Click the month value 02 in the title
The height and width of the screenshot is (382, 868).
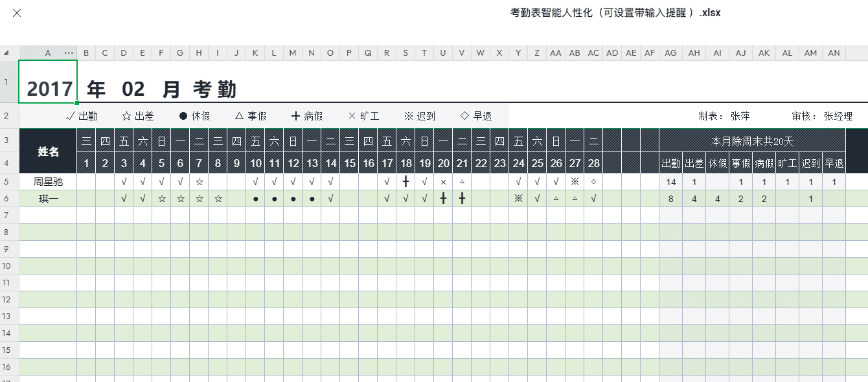click(133, 89)
